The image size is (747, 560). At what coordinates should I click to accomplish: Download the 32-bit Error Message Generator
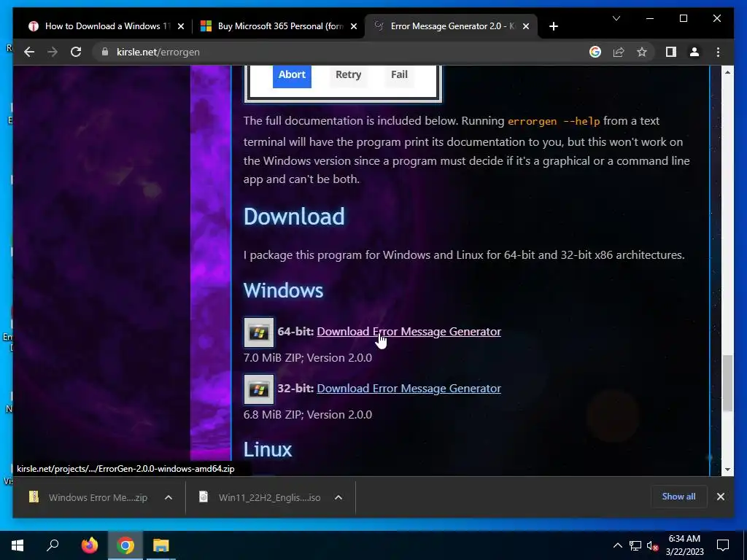(409, 388)
